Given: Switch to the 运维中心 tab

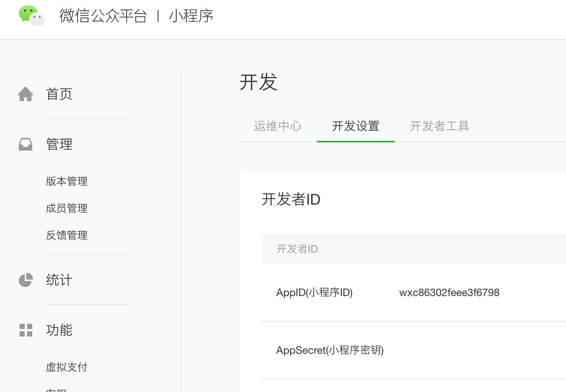Looking at the screenshot, I should (277, 126).
